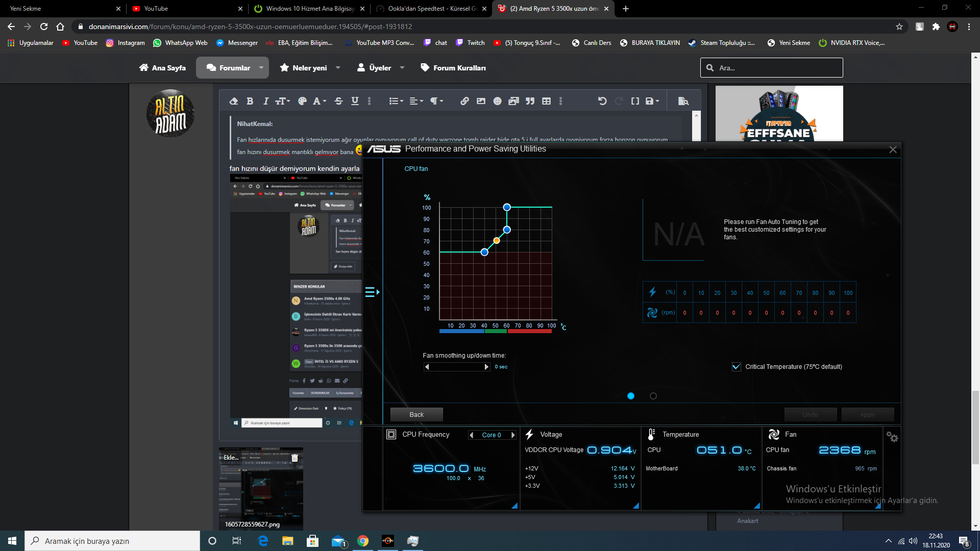
Task: Open the font size dropdown
Action: (x=282, y=101)
